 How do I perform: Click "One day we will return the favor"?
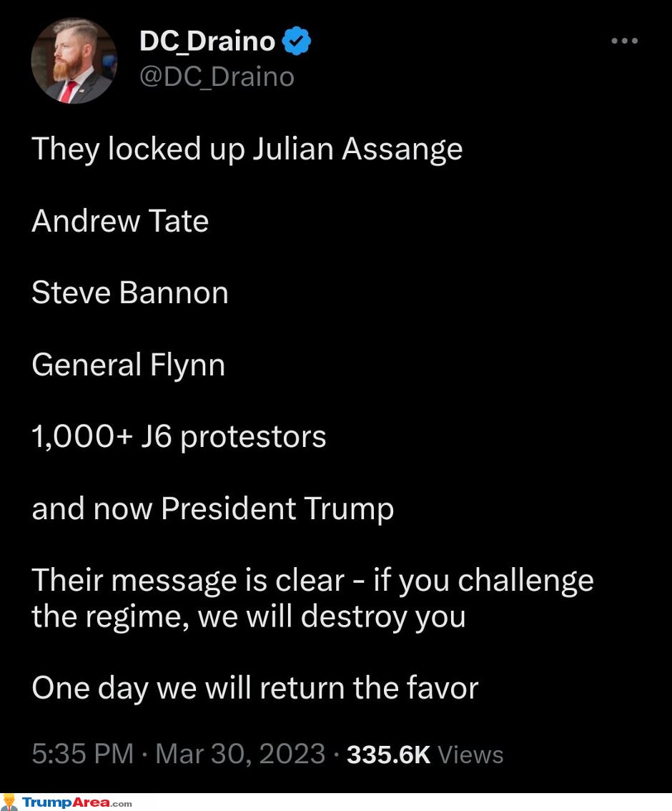pyautogui.click(x=255, y=689)
